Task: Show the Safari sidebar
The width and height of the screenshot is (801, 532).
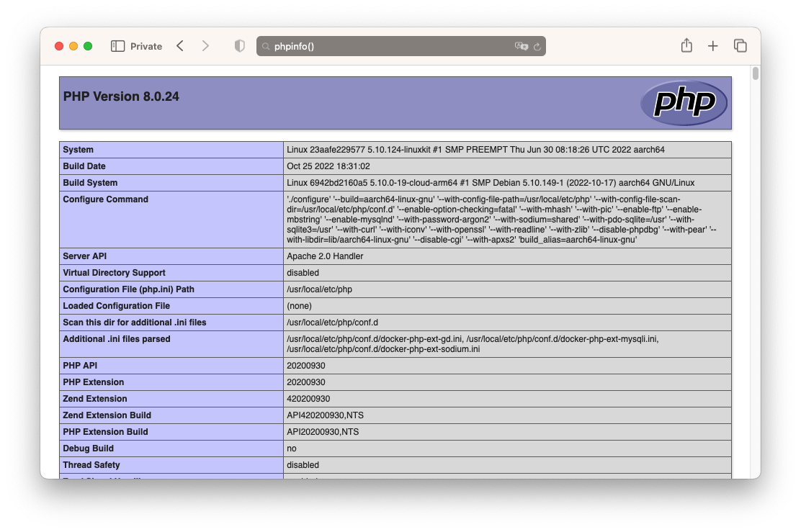Action: pyautogui.click(x=117, y=46)
